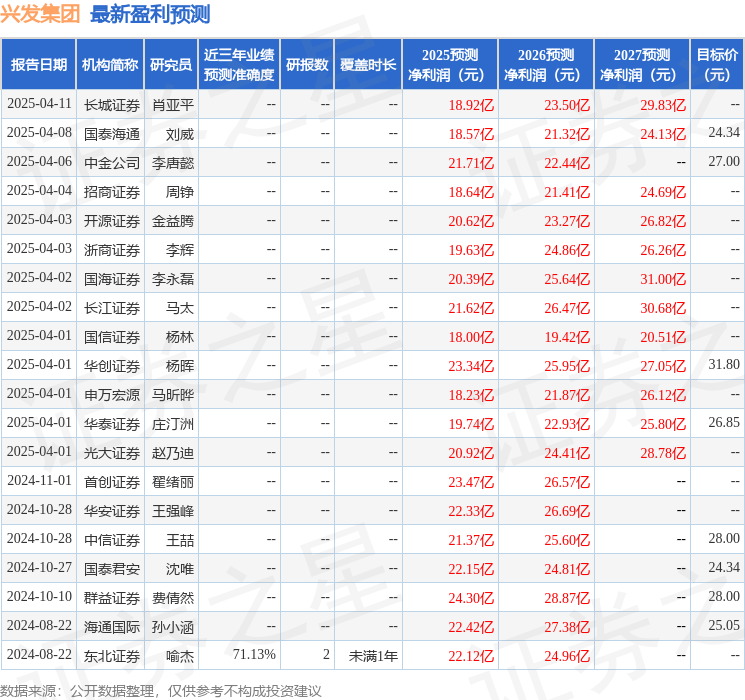Click the 最新盈利预测 heading
745x700 pixels.
pos(150,14)
